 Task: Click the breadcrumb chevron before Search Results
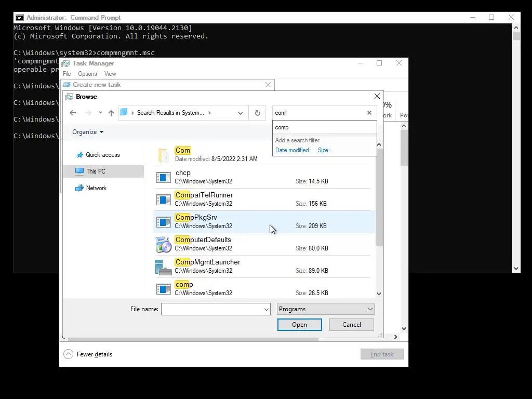(x=132, y=113)
